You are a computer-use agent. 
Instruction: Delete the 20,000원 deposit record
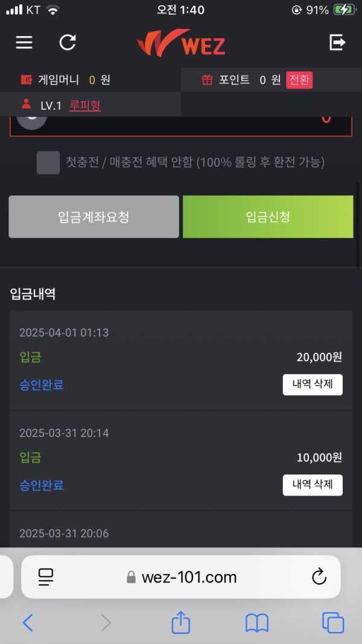click(x=313, y=384)
